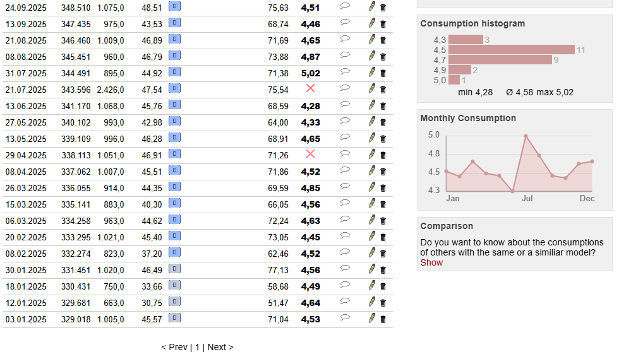The width and height of the screenshot is (619, 364).
Task: Go to Prev page of entries
Action: click(174, 347)
